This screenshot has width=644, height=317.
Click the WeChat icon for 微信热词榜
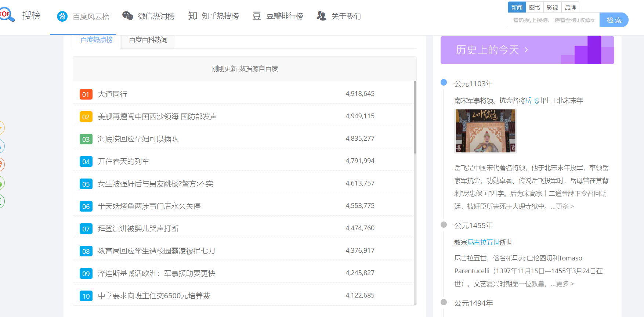[127, 16]
